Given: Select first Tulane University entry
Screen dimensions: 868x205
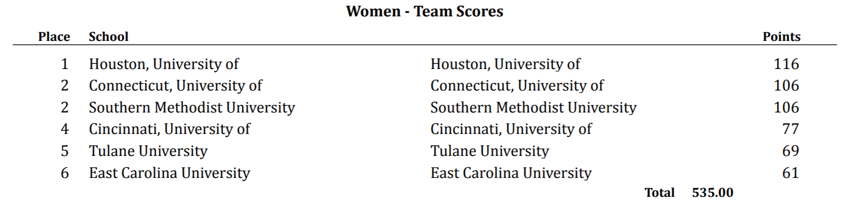Looking at the screenshot, I should (148, 151).
